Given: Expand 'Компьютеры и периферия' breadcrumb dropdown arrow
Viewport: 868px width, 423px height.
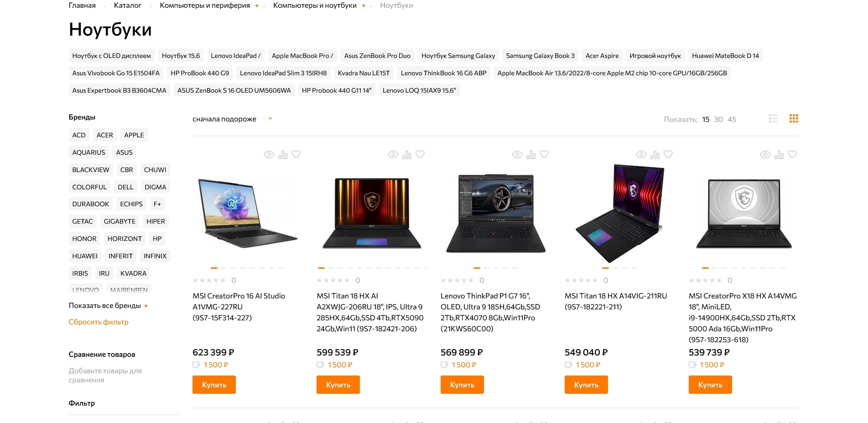Looking at the screenshot, I should pyautogui.click(x=257, y=6).
